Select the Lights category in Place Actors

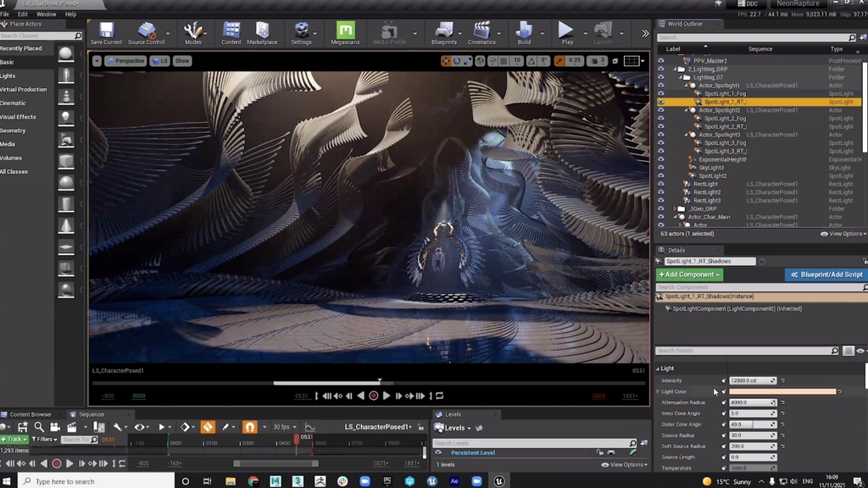click(8, 75)
